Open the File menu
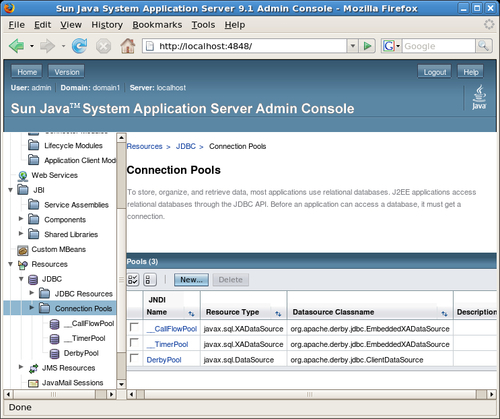The height and width of the screenshot is (419, 500). pos(17,25)
